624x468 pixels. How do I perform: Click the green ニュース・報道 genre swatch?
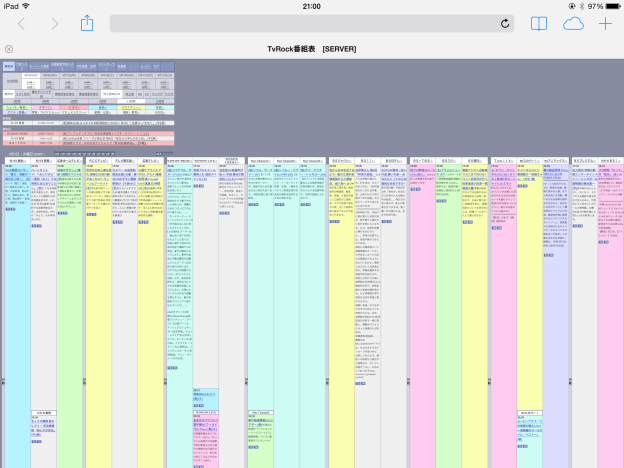[x=17, y=107]
